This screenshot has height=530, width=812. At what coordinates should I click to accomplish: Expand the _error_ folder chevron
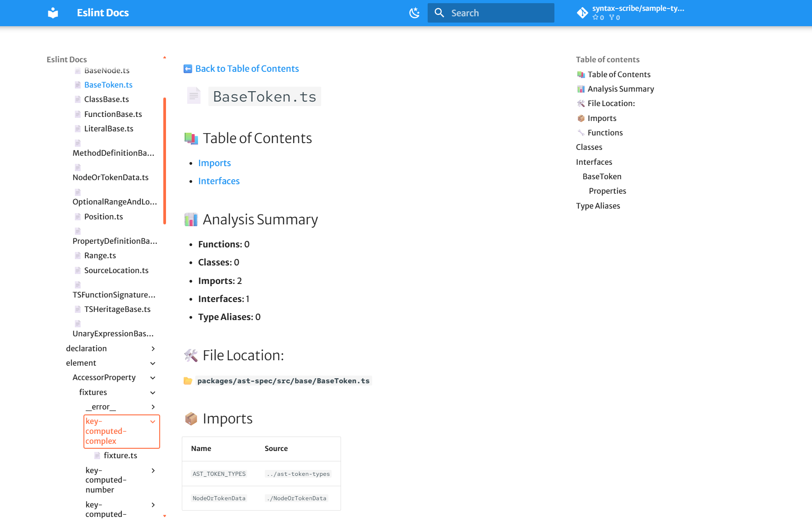coord(153,407)
